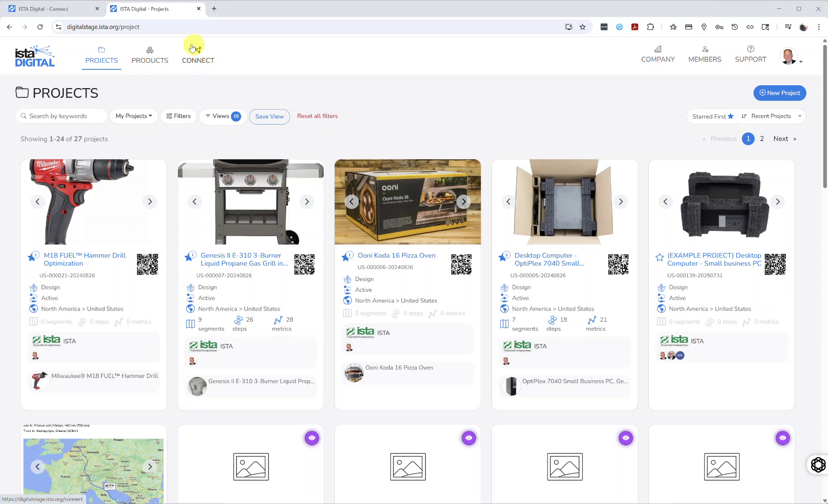828x504 pixels.
Task: Open the ISTA Digital logo home link
Action: 35,56
